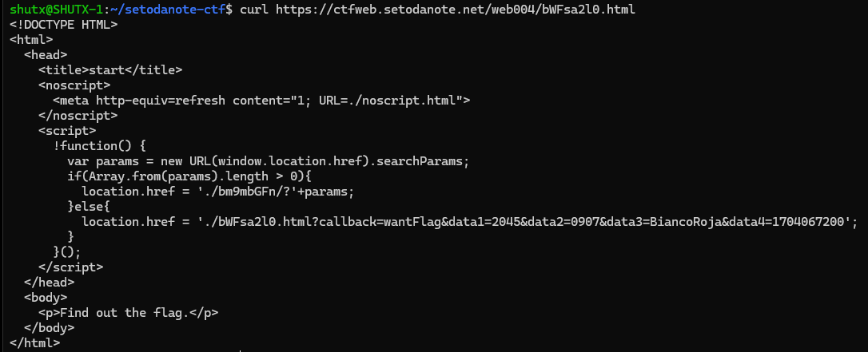Click the closing </noscript> tag
The width and height of the screenshot is (868, 352).
coord(78,116)
